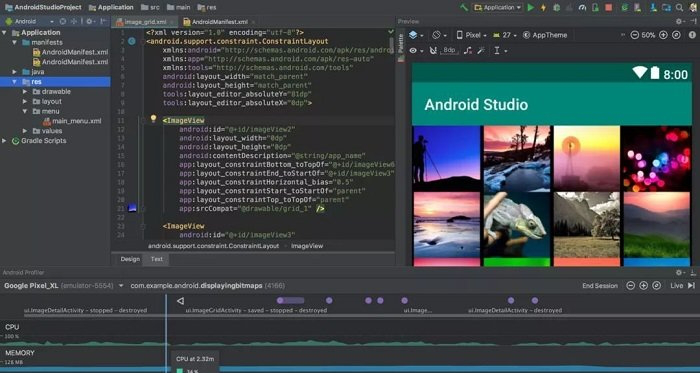Expand the java folder
700x387 pixels.
coord(14,72)
